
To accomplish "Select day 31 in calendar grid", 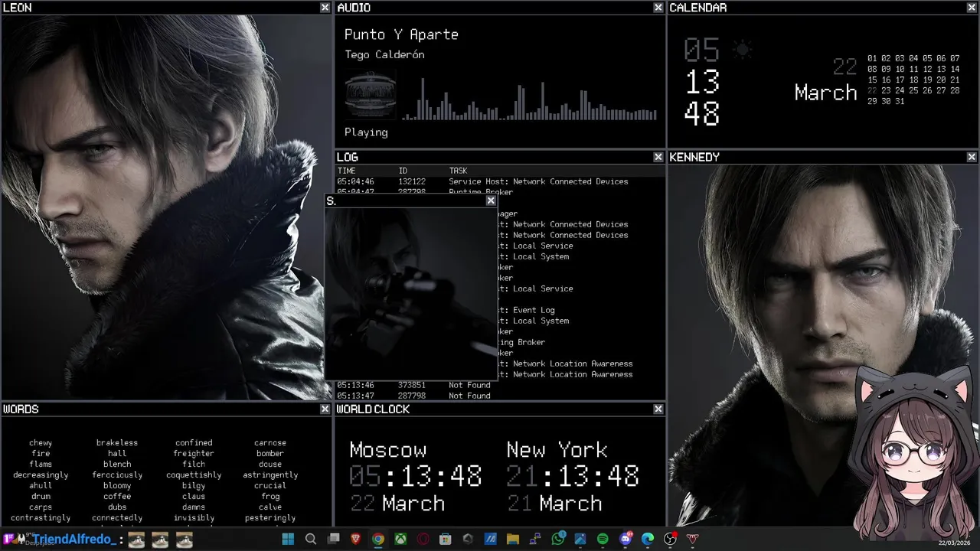I will point(900,101).
